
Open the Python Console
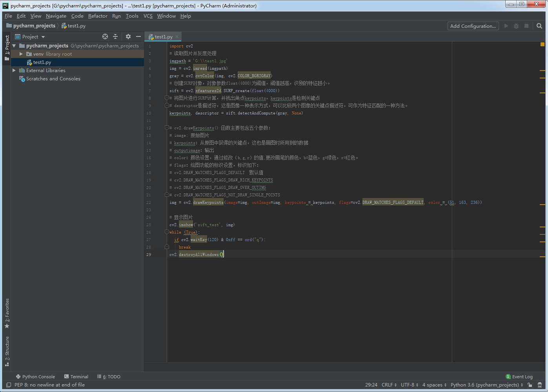pos(35,376)
